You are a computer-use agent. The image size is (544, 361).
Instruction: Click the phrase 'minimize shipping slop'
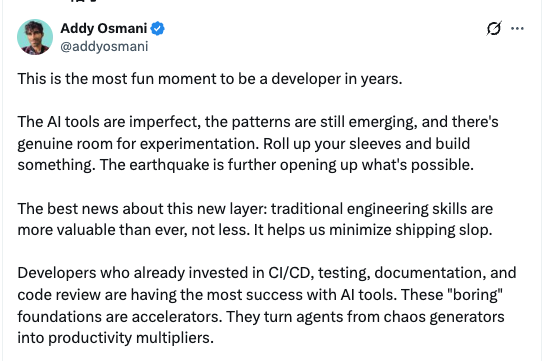[x=410, y=230]
